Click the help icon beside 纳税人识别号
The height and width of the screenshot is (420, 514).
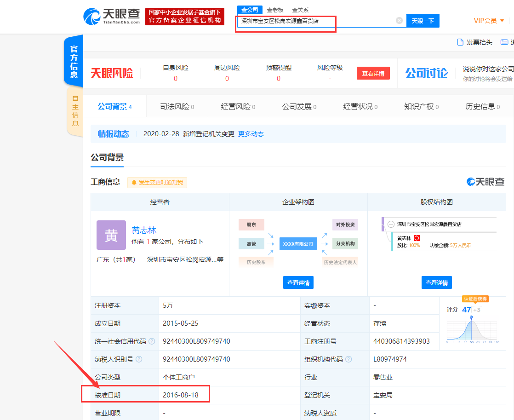tap(139, 359)
